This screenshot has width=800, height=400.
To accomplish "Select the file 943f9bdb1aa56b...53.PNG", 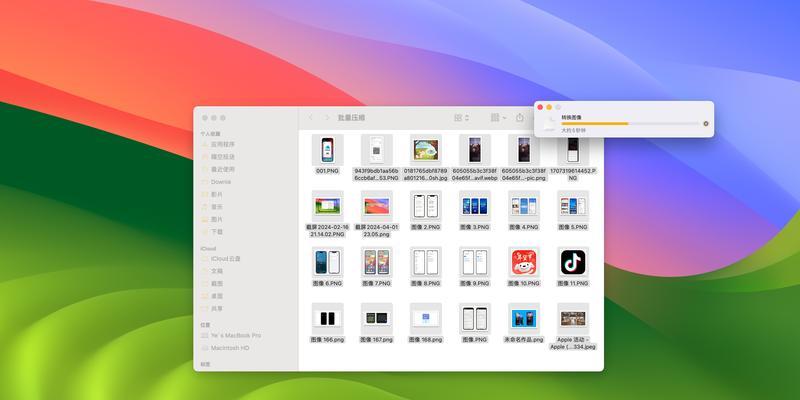I will pyautogui.click(x=377, y=151).
